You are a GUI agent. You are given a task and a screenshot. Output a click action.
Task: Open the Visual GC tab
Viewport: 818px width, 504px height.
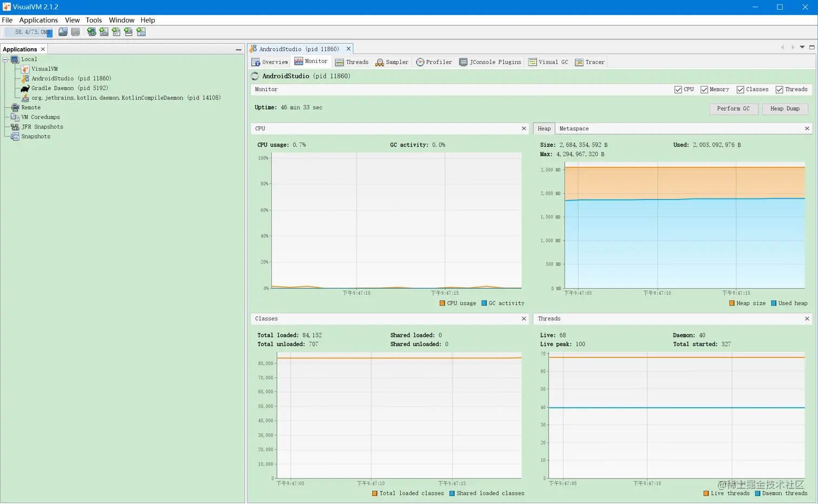pyautogui.click(x=548, y=62)
